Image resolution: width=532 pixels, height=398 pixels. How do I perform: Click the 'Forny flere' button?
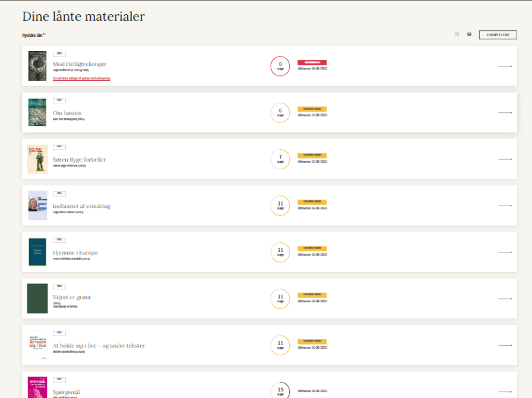click(x=498, y=35)
